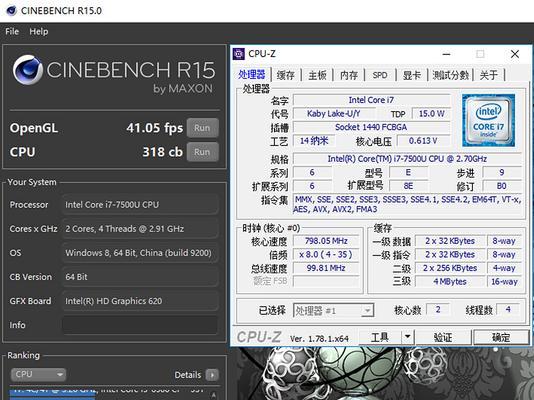Click the 核心数 value 2
This screenshot has width=534, height=400.
(438, 310)
